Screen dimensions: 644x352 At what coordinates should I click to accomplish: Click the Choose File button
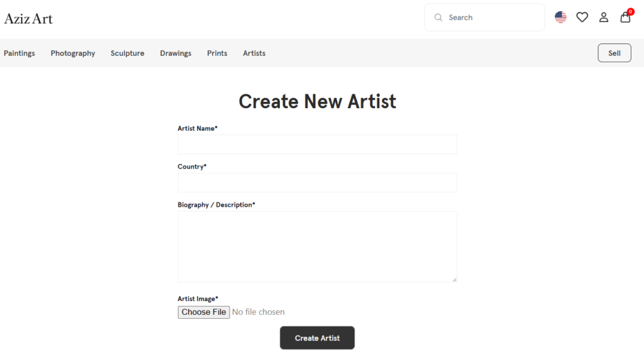[x=204, y=312]
